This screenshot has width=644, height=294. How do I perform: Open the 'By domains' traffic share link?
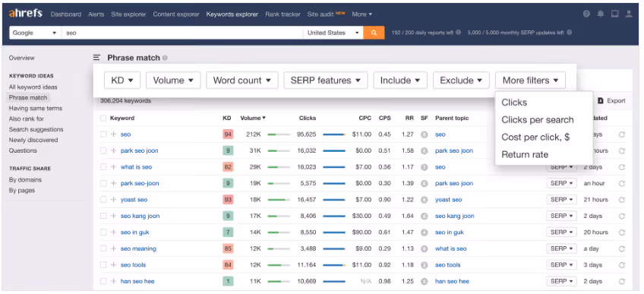pos(26,180)
